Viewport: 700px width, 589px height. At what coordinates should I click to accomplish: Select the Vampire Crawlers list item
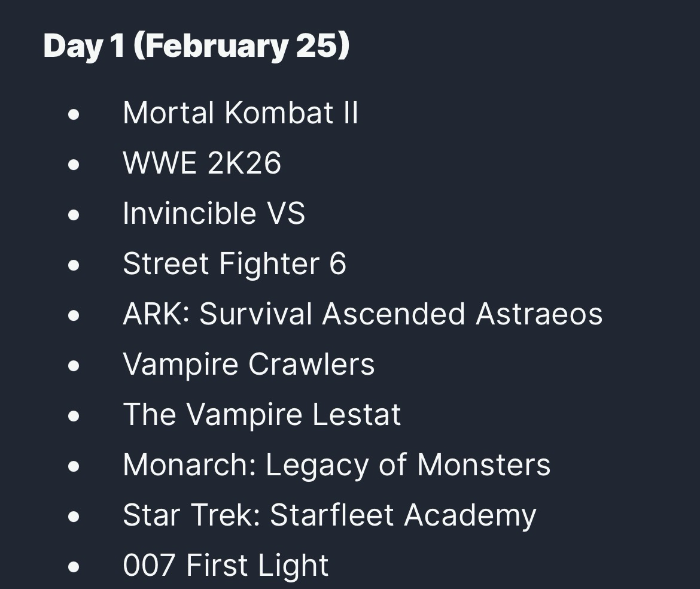pos(248,364)
